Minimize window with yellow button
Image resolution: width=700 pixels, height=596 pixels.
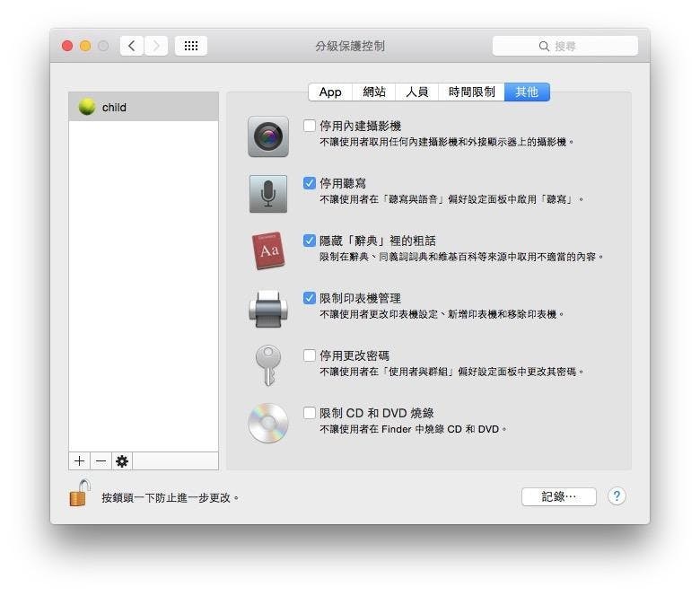85,46
